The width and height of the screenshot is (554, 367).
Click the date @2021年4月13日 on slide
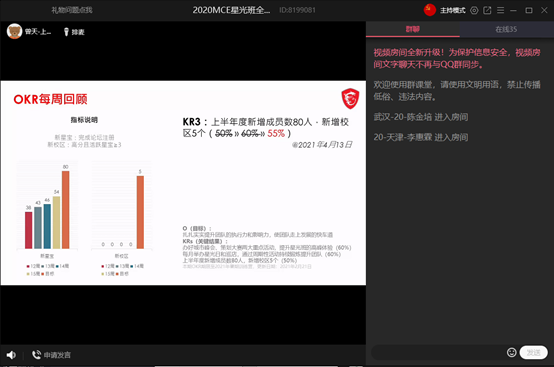tap(322, 145)
